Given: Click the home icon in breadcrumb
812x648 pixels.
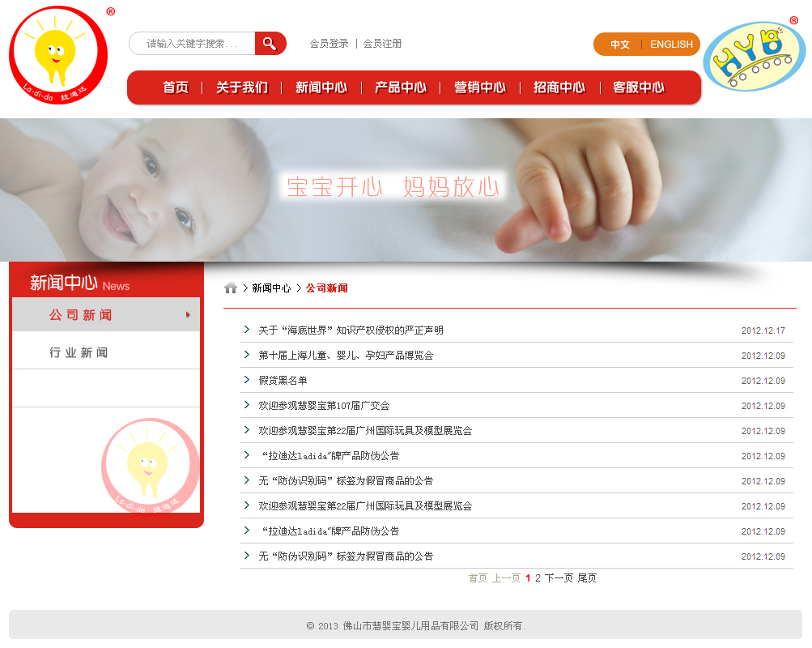Looking at the screenshot, I should (x=231, y=288).
